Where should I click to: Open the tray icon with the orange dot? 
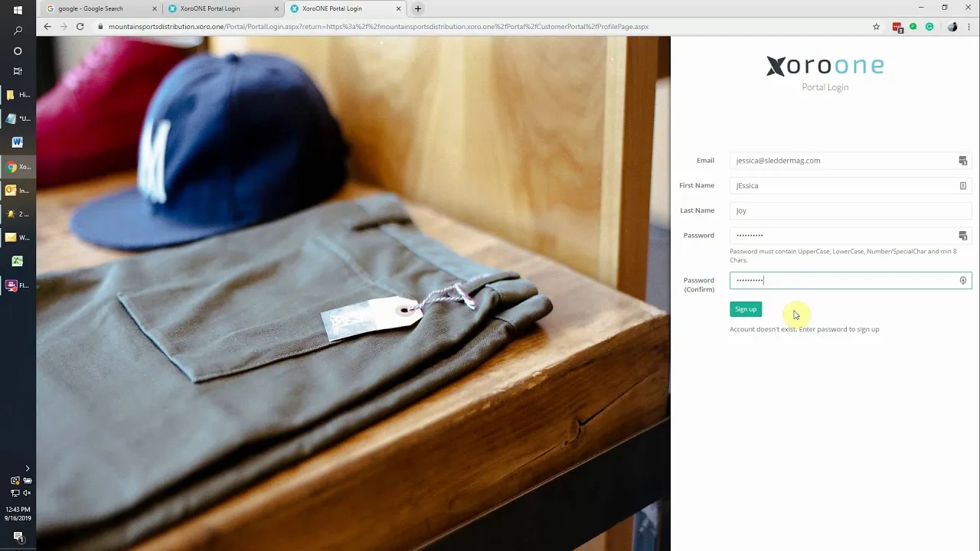click(15, 481)
